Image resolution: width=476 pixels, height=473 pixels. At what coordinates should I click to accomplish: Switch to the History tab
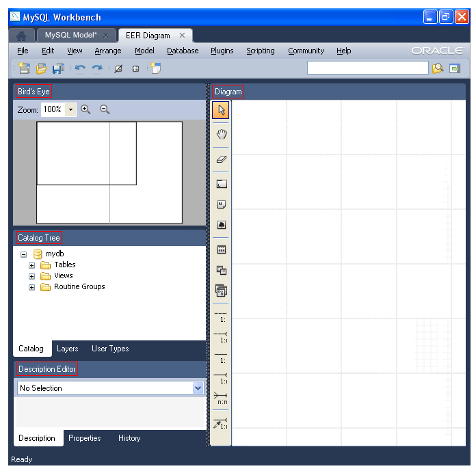tap(129, 438)
